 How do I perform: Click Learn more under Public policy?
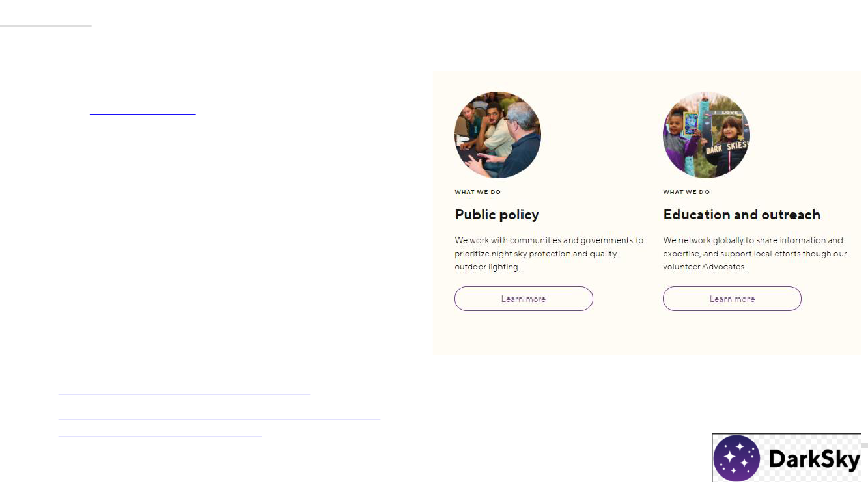(x=524, y=299)
